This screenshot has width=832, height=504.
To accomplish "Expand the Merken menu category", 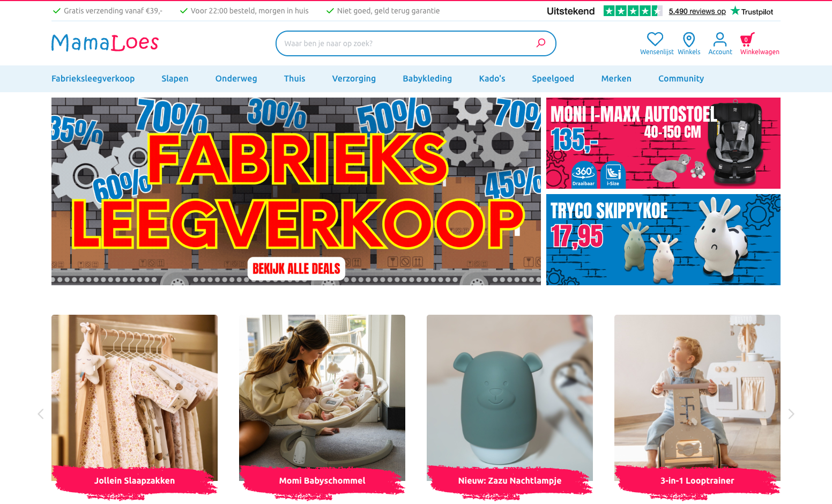I will click(616, 78).
